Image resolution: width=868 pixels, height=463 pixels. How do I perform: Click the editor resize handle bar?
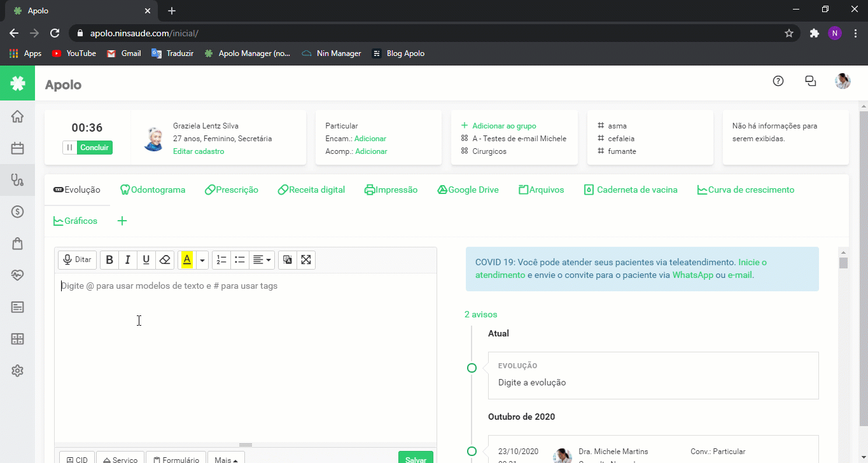(x=246, y=445)
